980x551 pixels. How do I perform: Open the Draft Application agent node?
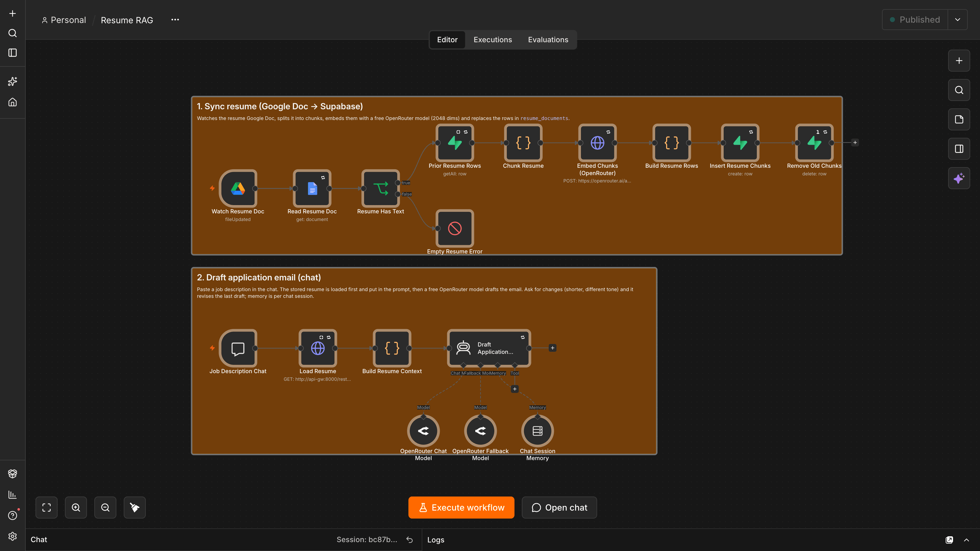(489, 348)
